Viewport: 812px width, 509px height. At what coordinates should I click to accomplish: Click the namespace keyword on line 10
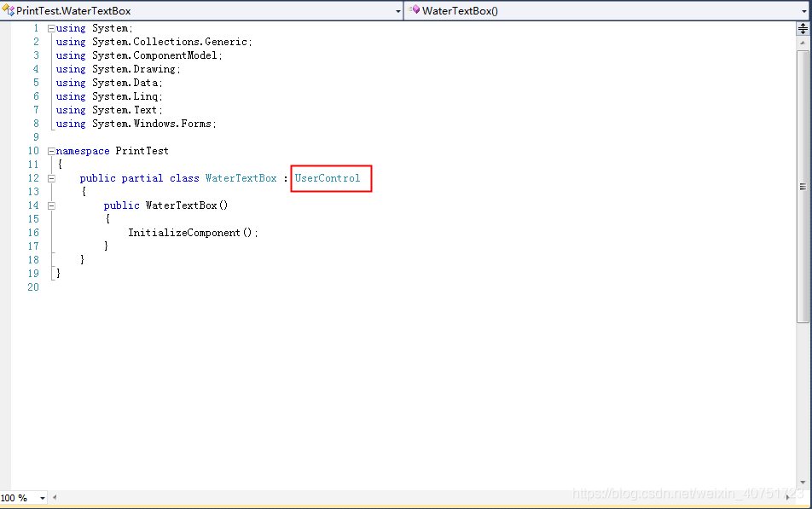pos(83,151)
